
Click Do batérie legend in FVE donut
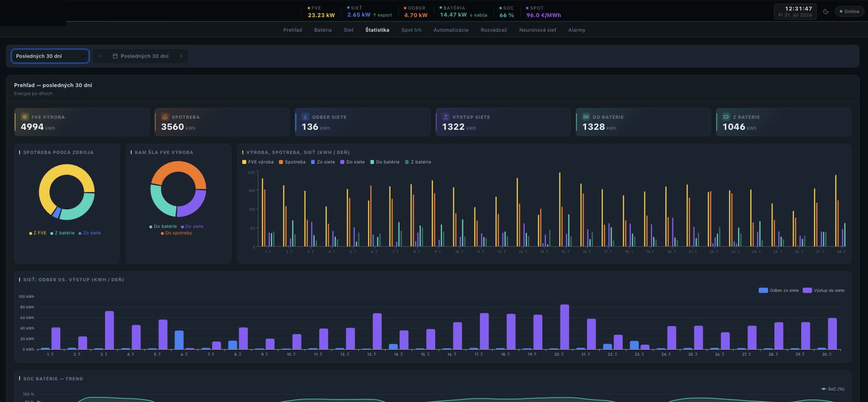tap(163, 227)
